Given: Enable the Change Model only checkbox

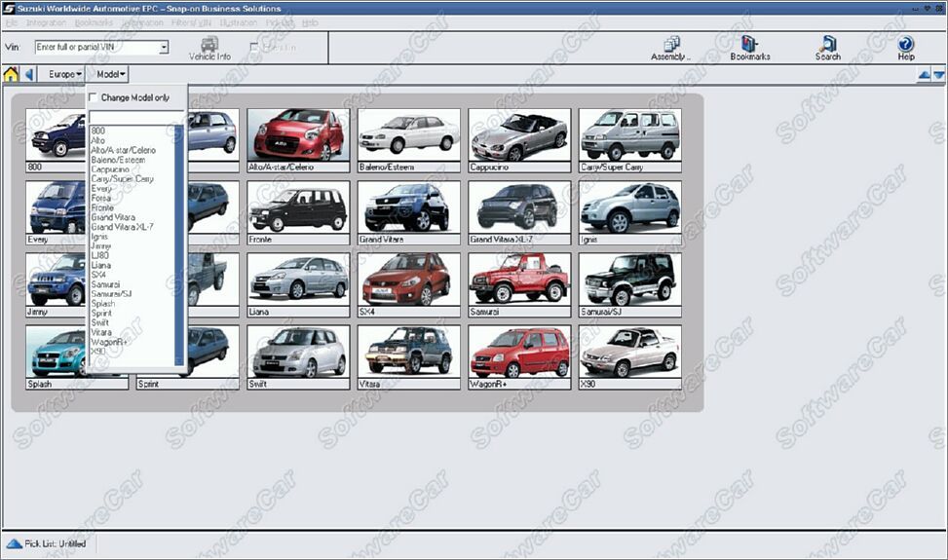Looking at the screenshot, I should click(x=94, y=97).
